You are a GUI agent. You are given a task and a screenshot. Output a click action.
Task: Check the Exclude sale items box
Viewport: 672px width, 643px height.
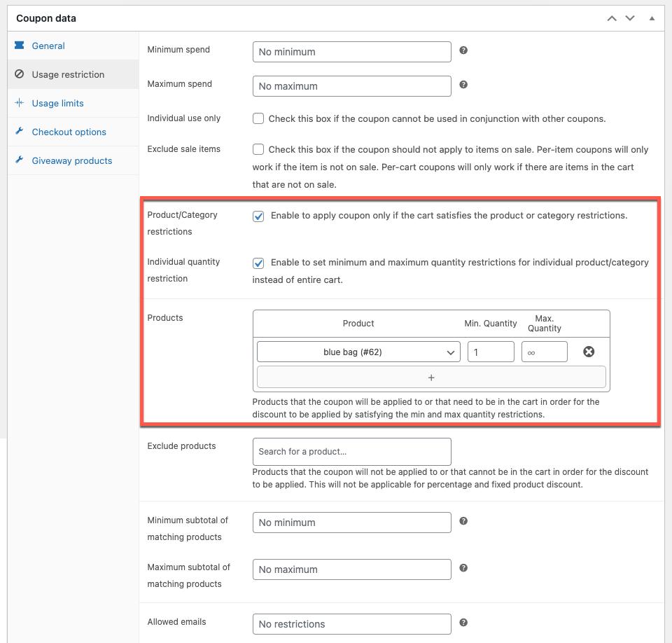(258, 149)
